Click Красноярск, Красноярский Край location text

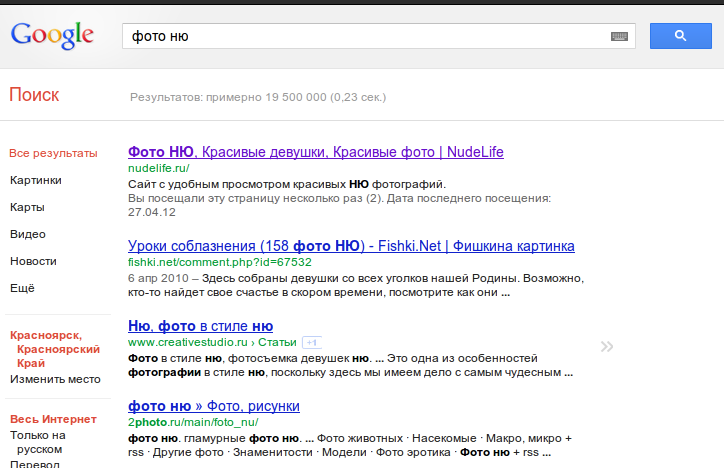[x=55, y=349]
